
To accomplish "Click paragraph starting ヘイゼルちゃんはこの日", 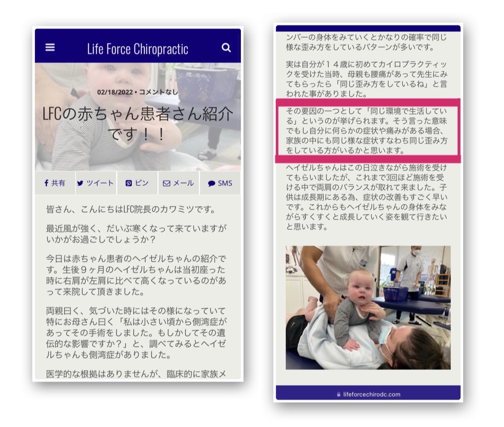I will (367, 197).
